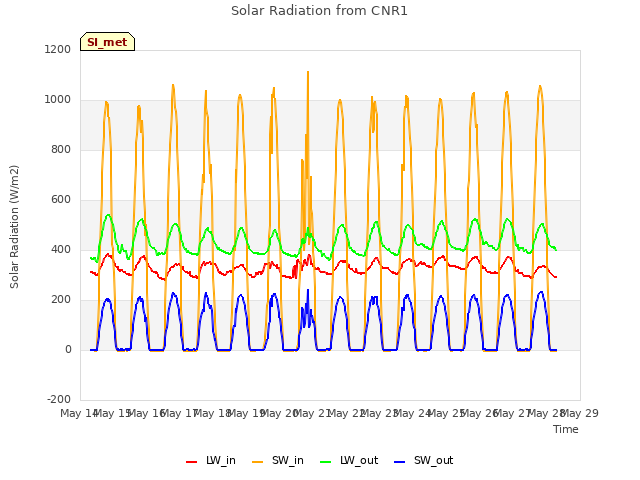Click the SI_met annotation label
Viewport: 640px width, 480px height.
tap(107, 42)
